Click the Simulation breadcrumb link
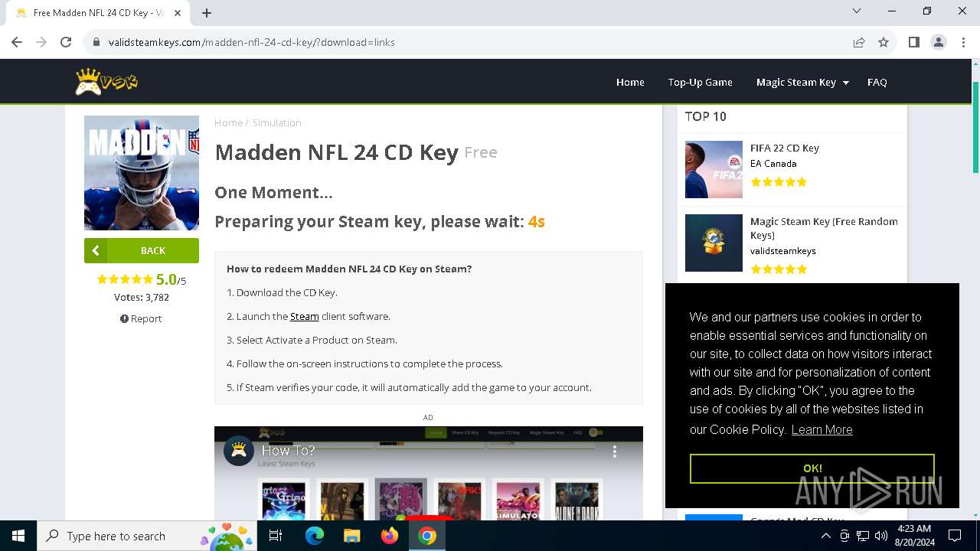This screenshot has height=551, width=980. tap(276, 122)
